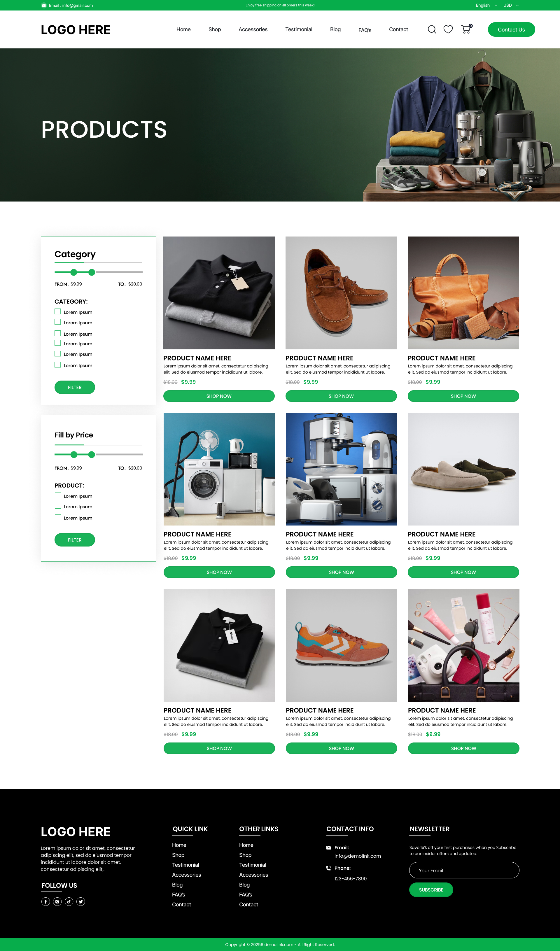Click the green Contact Us button
Screen dimensions: 560x951
coord(511,29)
